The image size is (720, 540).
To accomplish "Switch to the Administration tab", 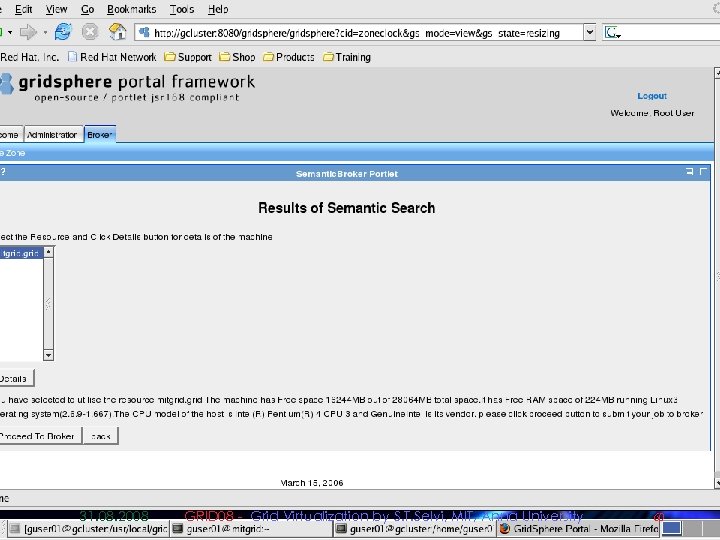I will click(x=53, y=135).
